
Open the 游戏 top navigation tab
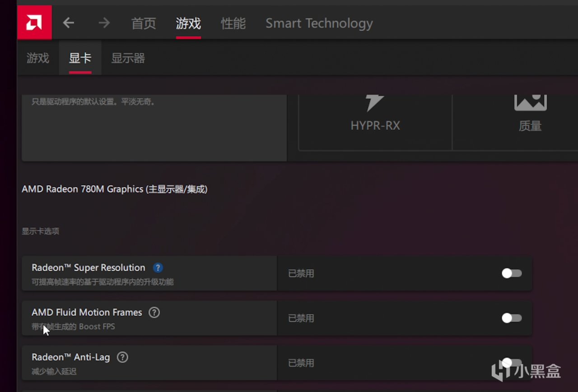(x=188, y=23)
